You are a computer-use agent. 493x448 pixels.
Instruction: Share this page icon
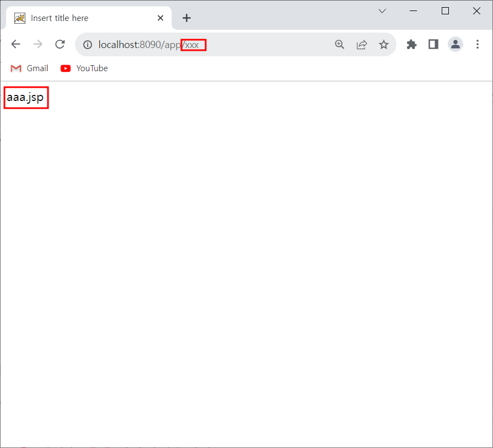[x=362, y=44]
